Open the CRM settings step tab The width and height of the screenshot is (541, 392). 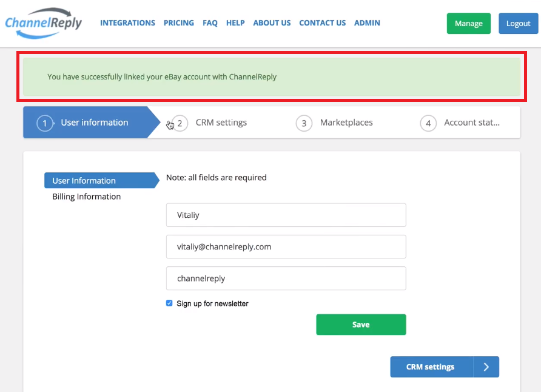point(221,123)
